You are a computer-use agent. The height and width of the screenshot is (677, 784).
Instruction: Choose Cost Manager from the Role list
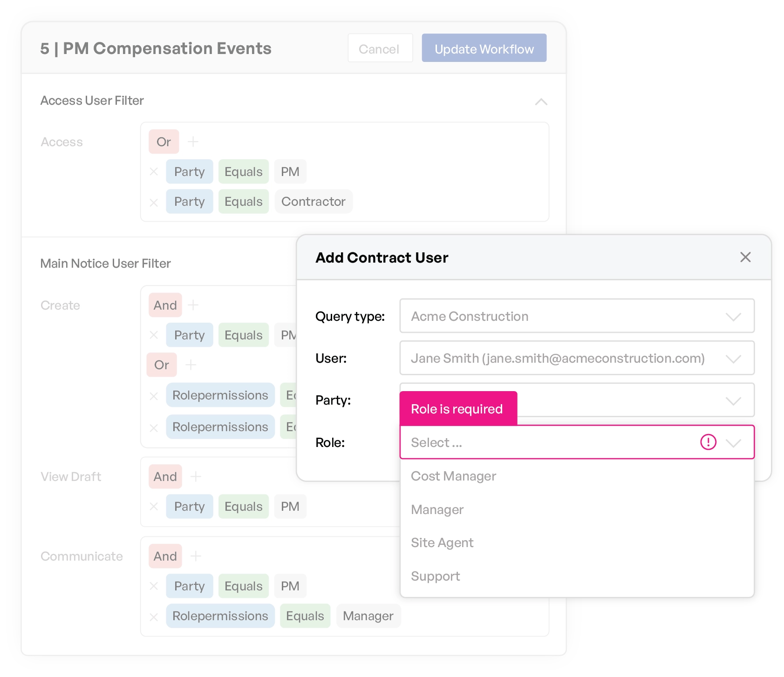click(453, 476)
